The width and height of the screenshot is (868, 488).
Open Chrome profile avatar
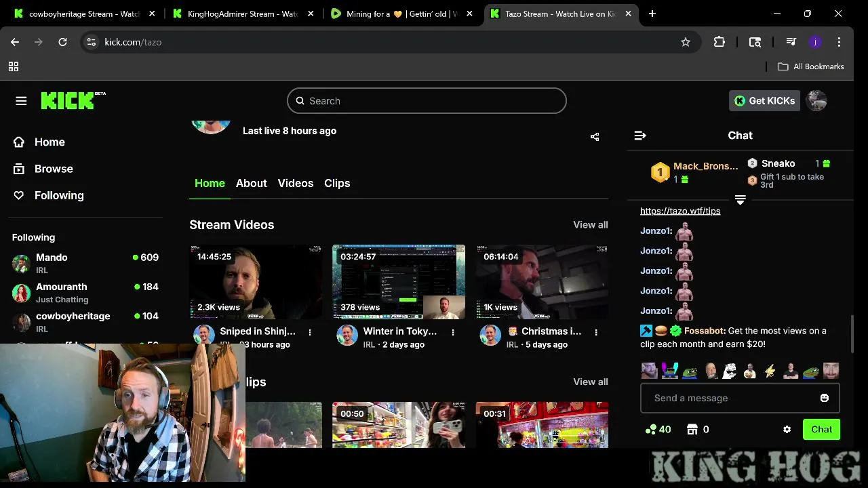pos(815,42)
